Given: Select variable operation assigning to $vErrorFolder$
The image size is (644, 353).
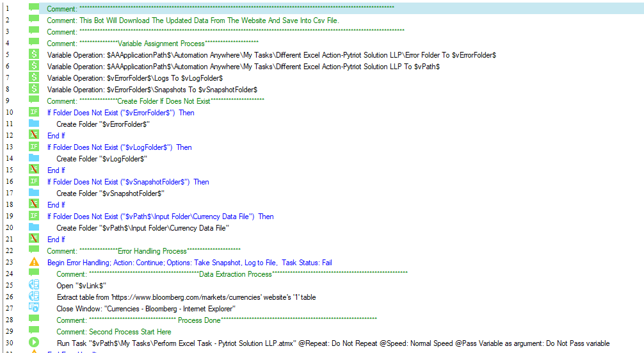Looking at the screenshot, I should click(271, 55).
